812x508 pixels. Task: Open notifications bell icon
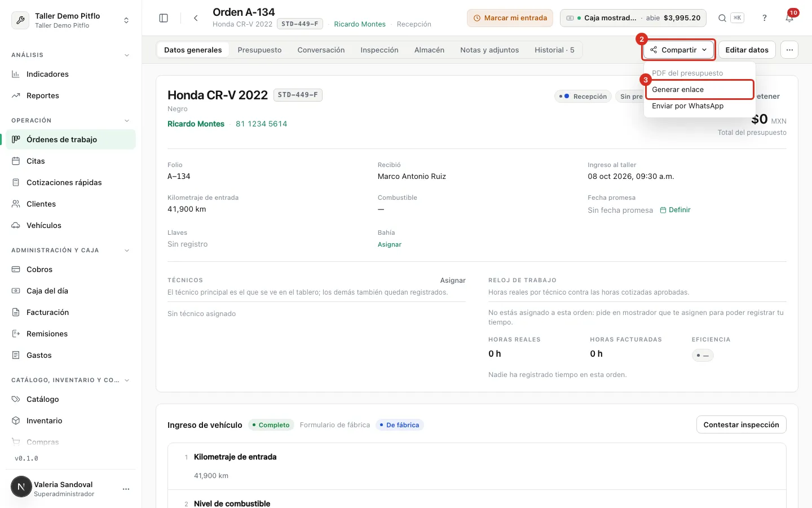789,18
